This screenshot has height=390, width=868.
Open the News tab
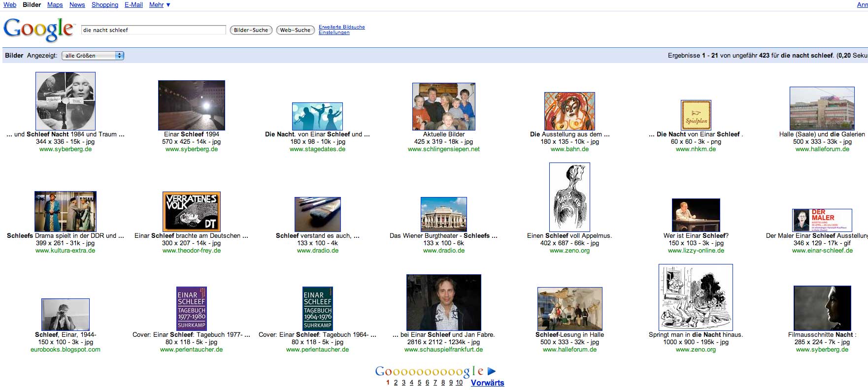(77, 5)
